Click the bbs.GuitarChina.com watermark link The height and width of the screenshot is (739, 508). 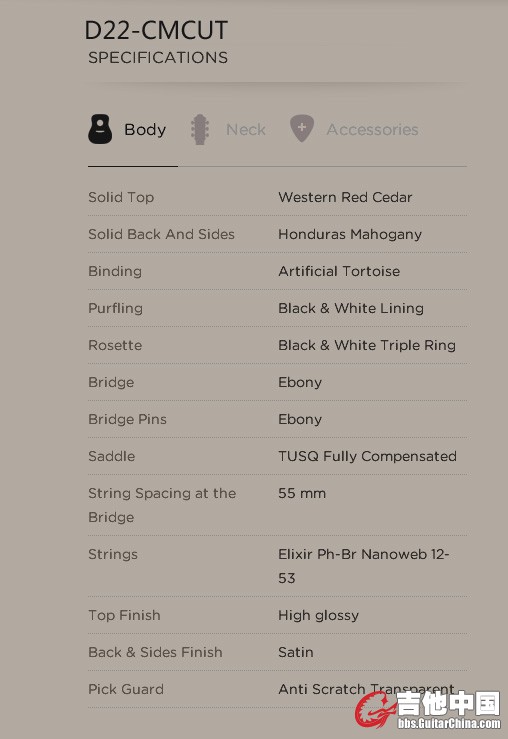449,723
